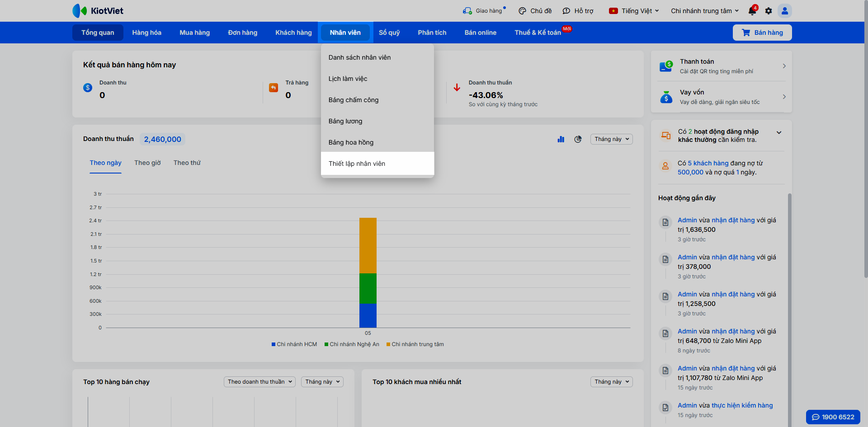This screenshot has width=868, height=427.
Task: Toggle Chi nhánh trung tâm legend series
Action: click(x=415, y=344)
